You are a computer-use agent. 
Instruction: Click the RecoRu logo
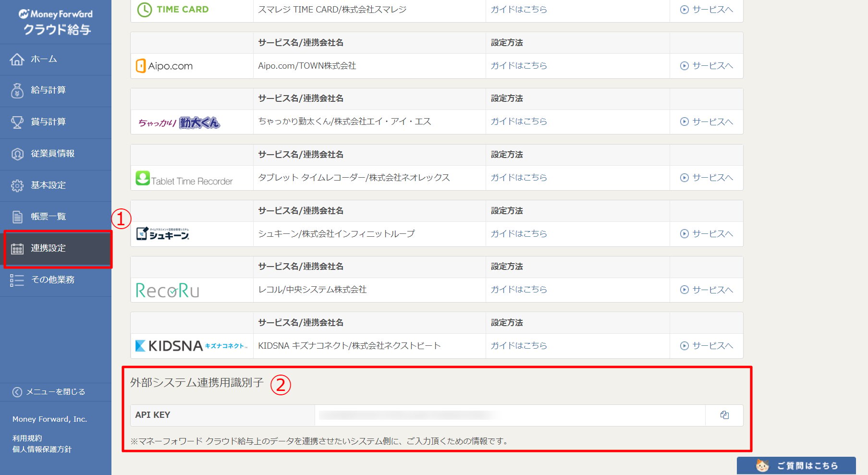[167, 290]
